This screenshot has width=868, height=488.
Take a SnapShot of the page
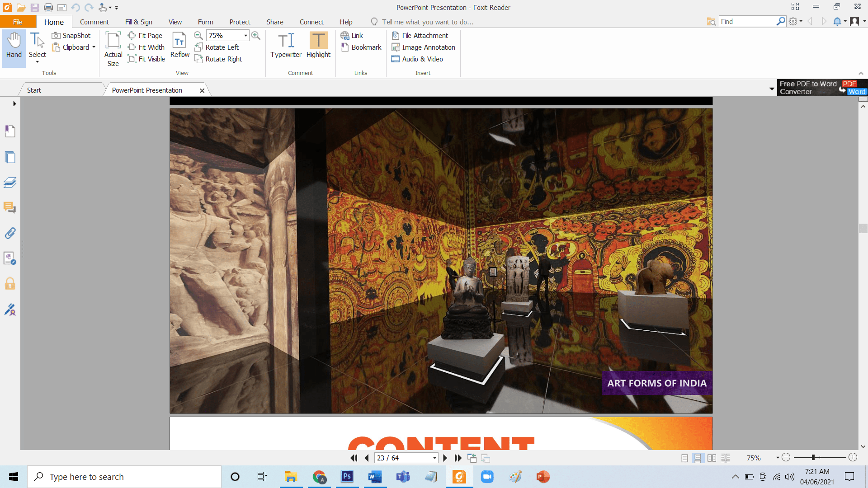coord(71,35)
